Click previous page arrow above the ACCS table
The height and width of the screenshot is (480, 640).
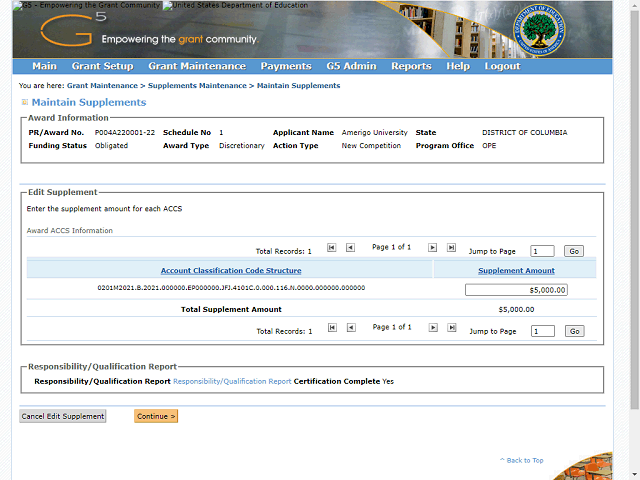[350, 247]
